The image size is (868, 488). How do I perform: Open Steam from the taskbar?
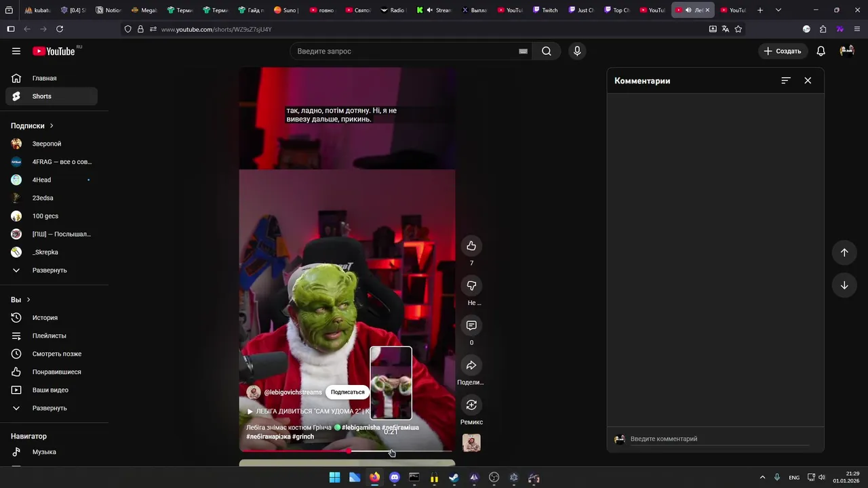click(454, 477)
